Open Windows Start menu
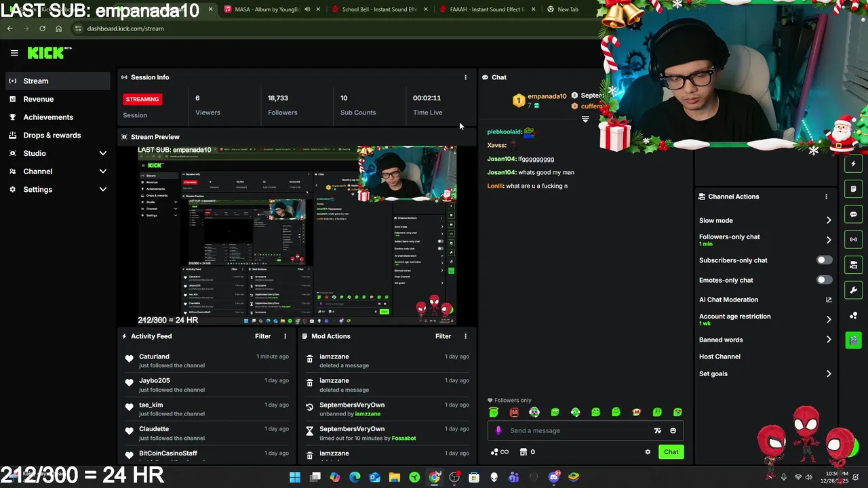 click(295, 477)
